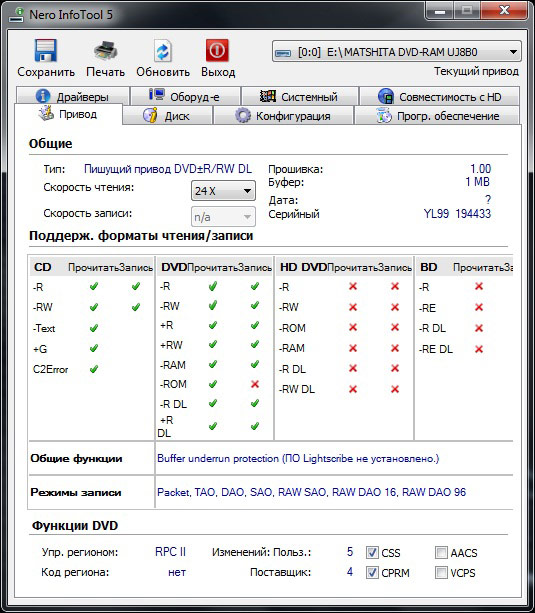The image size is (535, 613).
Task: Switch to the Системный tab
Action: click(300, 96)
